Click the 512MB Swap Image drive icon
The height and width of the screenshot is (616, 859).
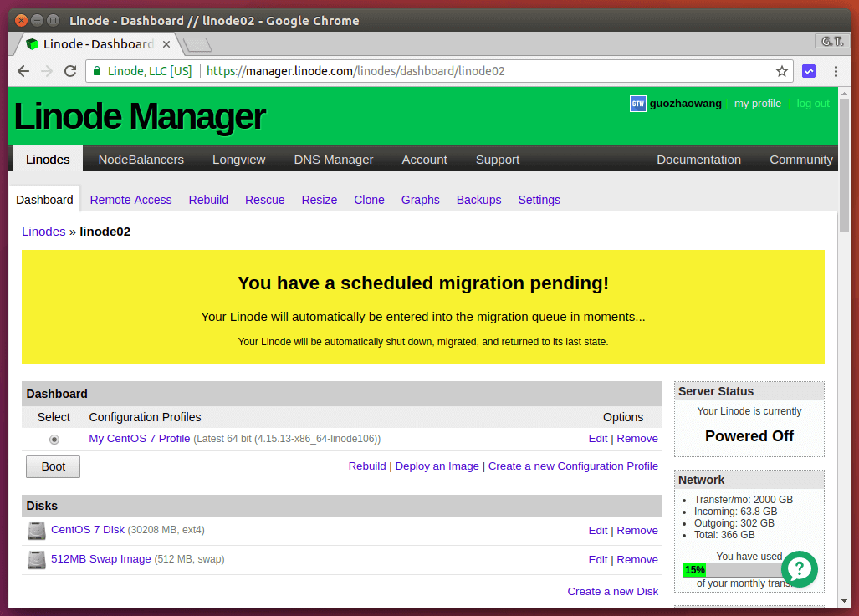[37, 560]
